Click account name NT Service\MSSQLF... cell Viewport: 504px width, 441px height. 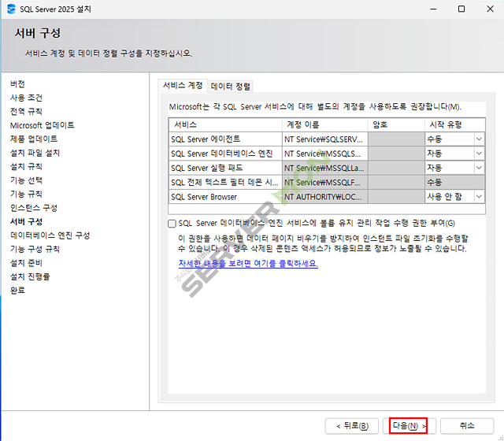pyautogui.click(x=325, y=183)
